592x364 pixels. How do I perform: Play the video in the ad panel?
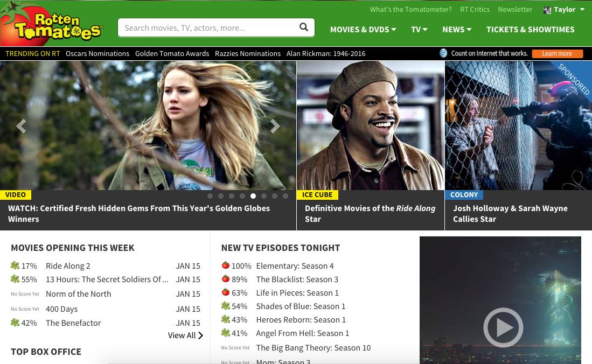click(x=503, y=327)
